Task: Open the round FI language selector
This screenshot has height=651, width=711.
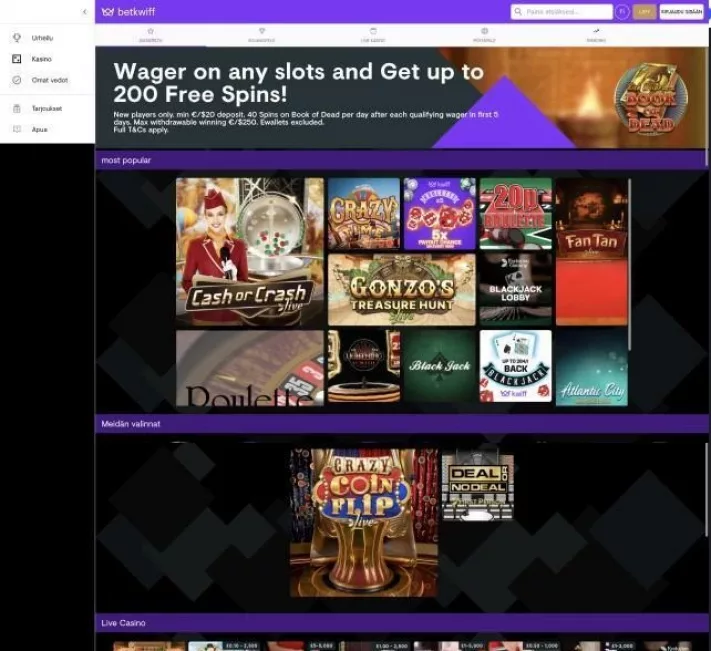Action: click(x=622, y=12)
